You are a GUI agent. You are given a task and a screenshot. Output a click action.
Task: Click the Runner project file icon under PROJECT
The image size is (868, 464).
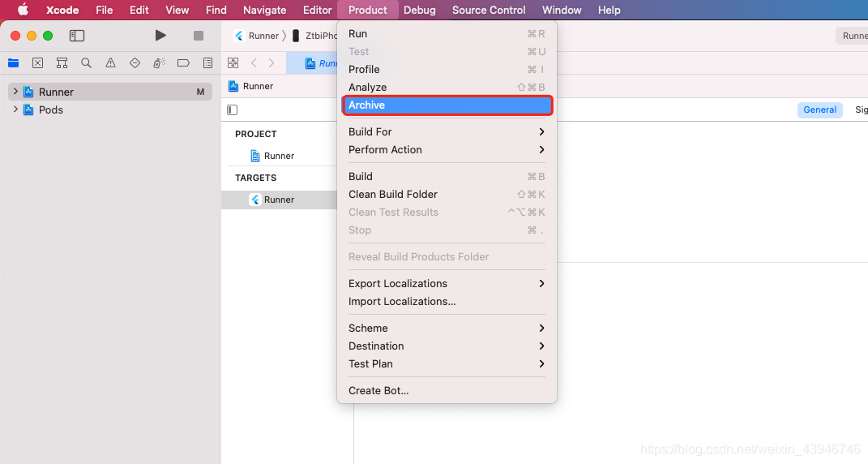(x=255, y=156)
